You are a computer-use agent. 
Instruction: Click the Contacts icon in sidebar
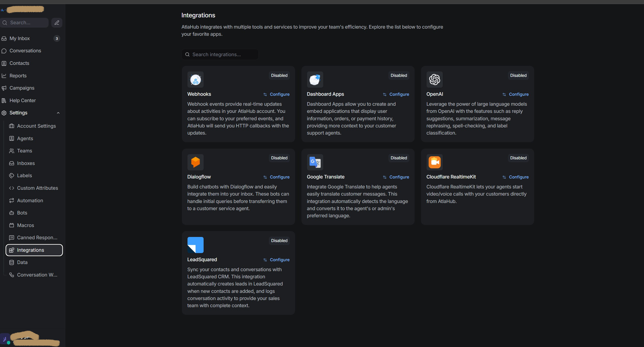(x=4, y=63)
